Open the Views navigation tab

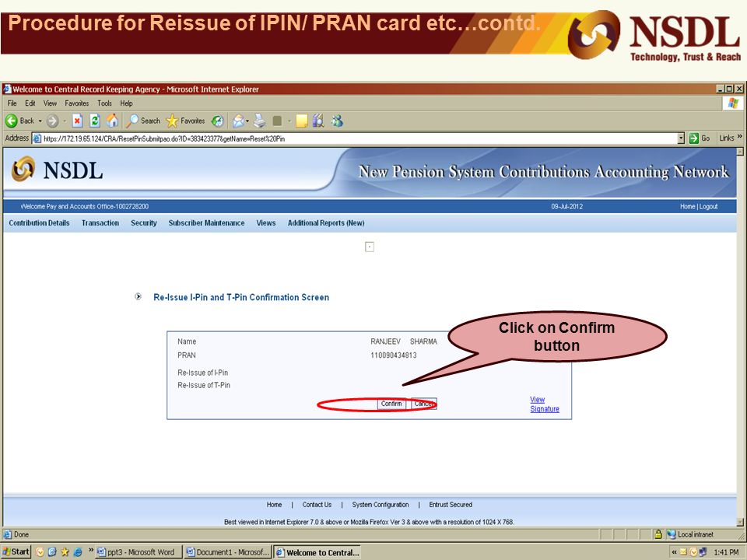[266, 223]
